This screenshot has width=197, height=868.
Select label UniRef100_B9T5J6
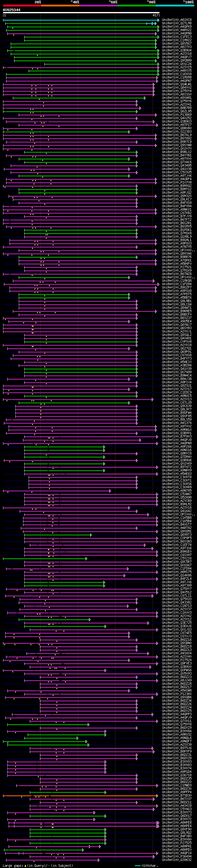[x=177, y=748]
